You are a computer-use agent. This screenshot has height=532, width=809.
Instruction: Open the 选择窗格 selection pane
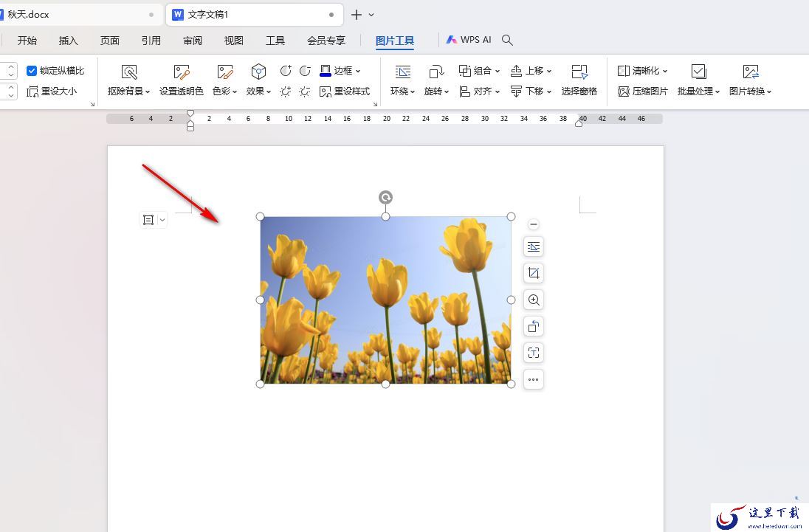(579, 80)
